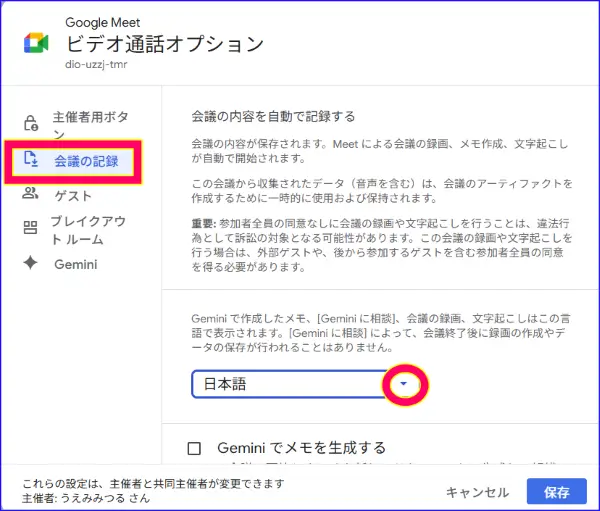Click the Google Meet app name text

click(x=103, y=23)
